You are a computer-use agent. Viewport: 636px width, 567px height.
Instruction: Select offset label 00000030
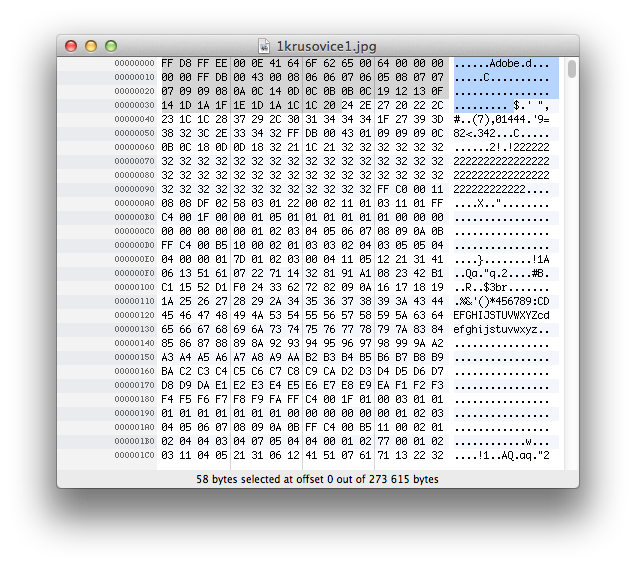point(134,105)
